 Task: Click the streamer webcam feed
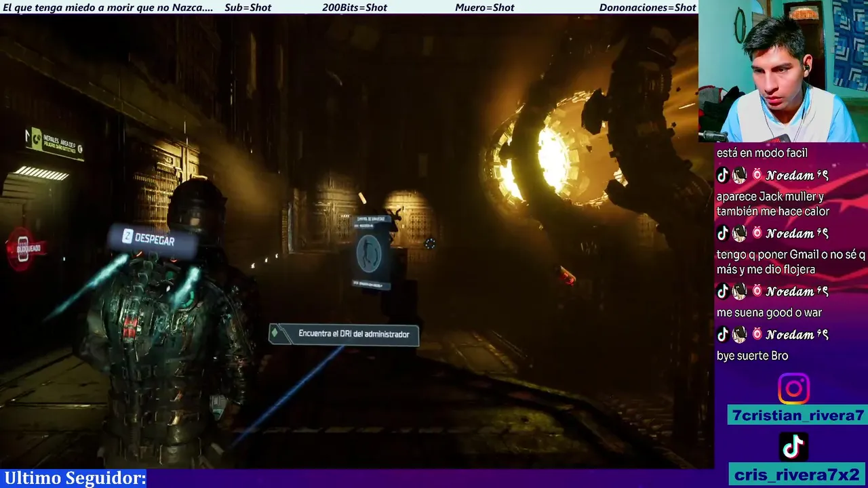tap(783, 71)
